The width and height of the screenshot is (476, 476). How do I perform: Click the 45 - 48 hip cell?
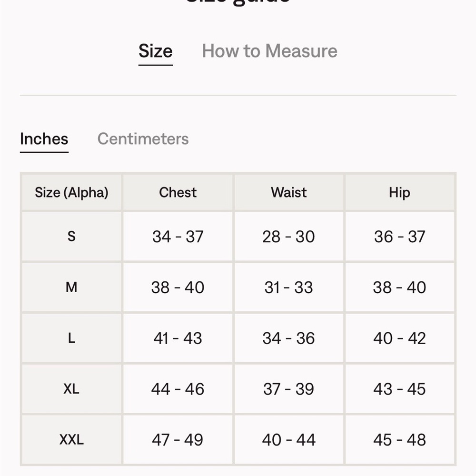400,439
